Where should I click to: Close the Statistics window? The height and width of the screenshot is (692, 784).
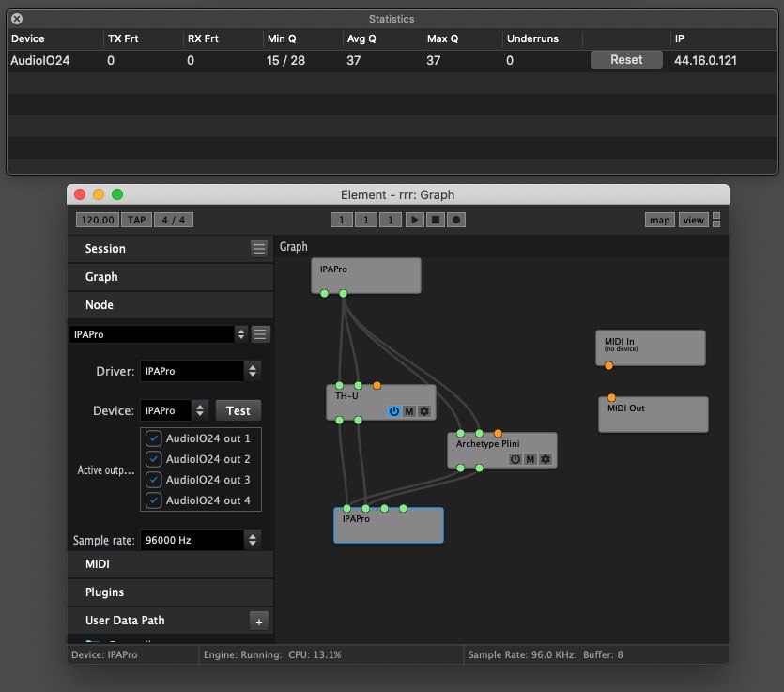pyautogui.click(x=17, y=19)
